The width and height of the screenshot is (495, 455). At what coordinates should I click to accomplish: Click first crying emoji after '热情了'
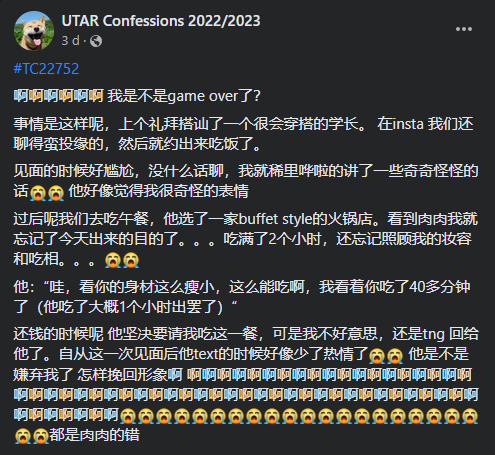point(377,355)
